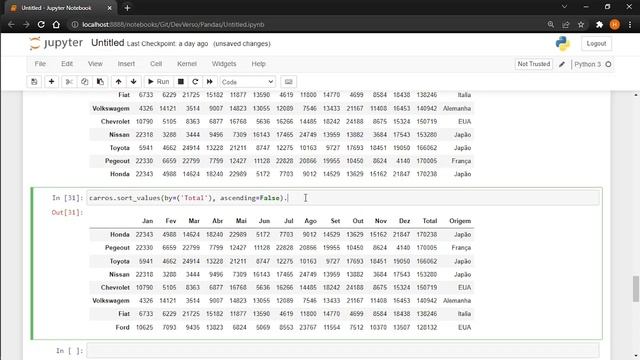
Task: Click the Out[31] output prompt area
Action: (x=67, y=212)
